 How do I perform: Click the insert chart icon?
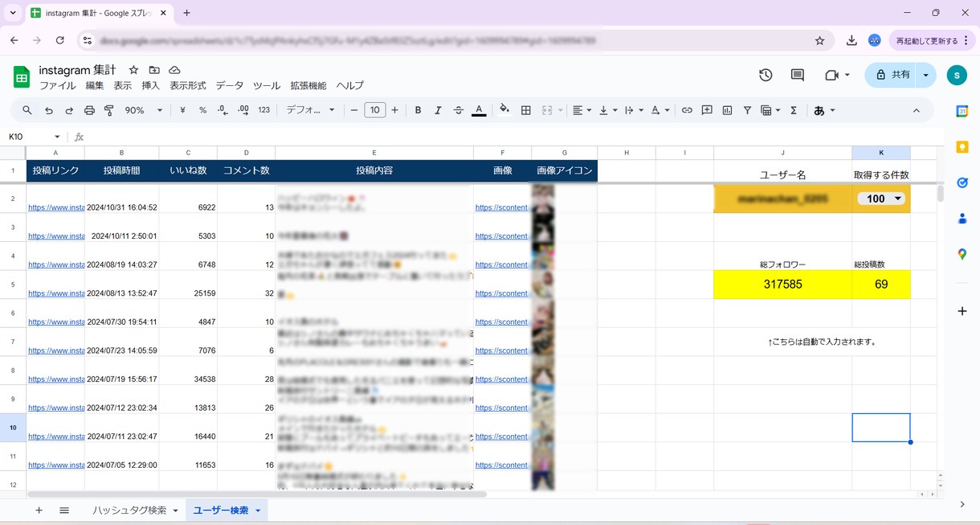pos(727,110)
